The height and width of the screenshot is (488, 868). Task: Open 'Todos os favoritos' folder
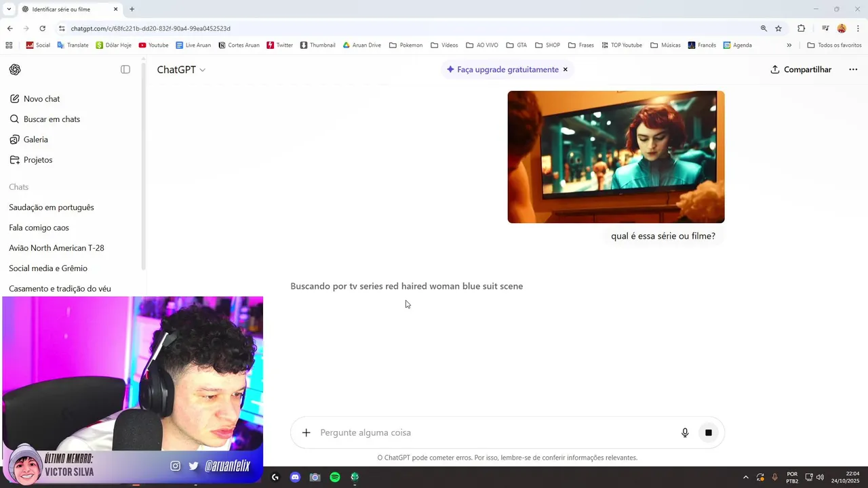point(834,45)
